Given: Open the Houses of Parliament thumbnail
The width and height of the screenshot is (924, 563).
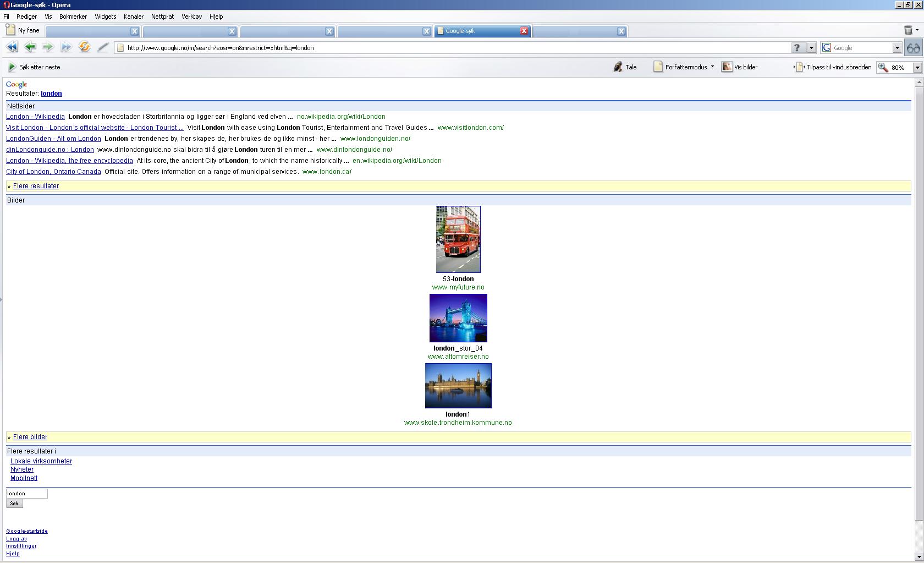Looking at the screenshot, I should (x=458, y=386).
